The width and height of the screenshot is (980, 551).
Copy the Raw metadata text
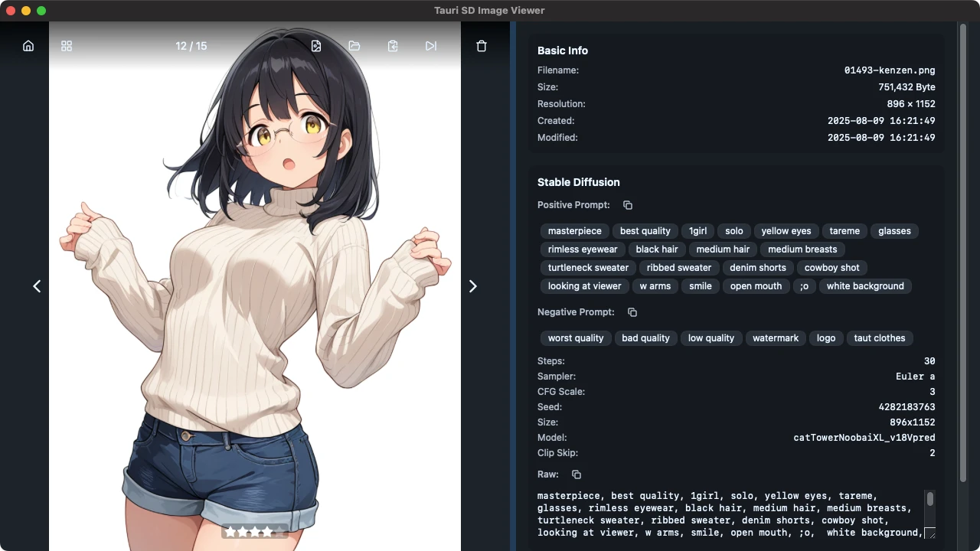(x=576, y=474)
